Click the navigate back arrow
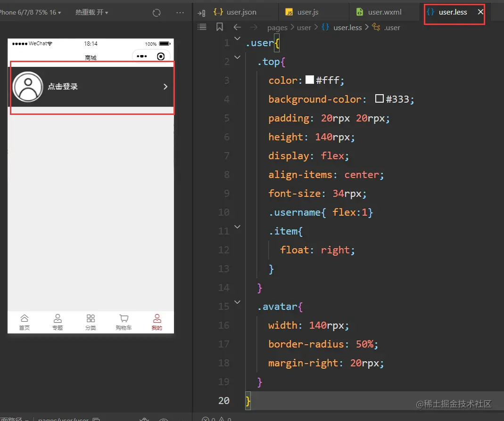 click(237, 27)
